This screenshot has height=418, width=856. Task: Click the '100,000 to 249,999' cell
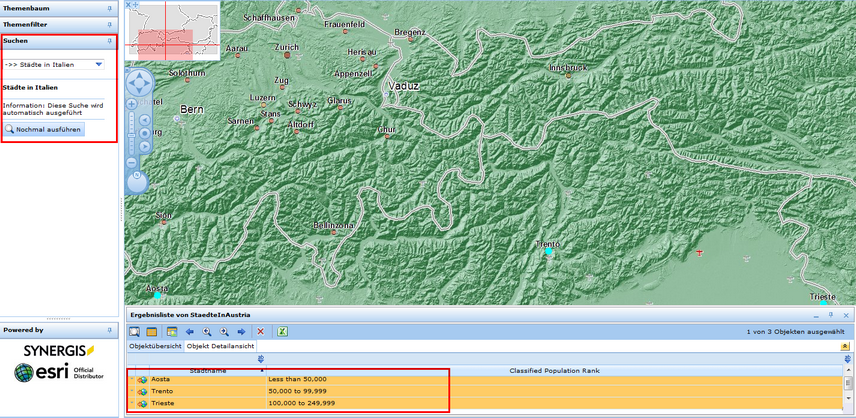(555, 403)
